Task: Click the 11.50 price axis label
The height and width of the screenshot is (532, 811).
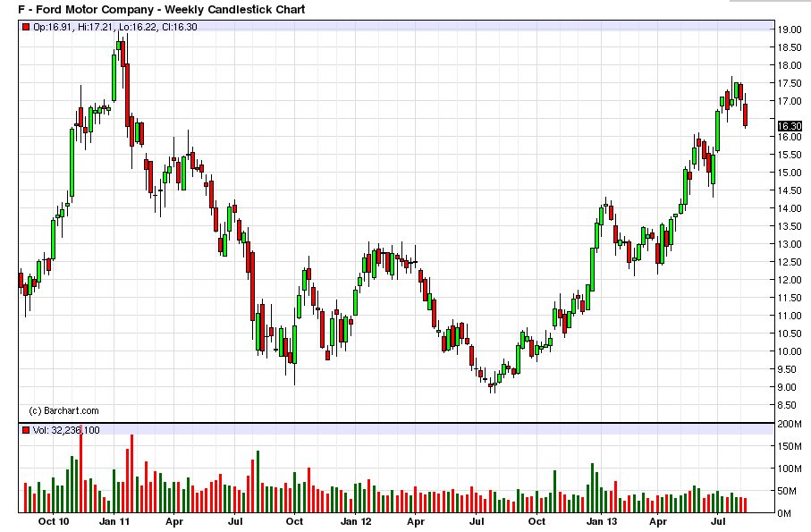Action: [790, 298]
